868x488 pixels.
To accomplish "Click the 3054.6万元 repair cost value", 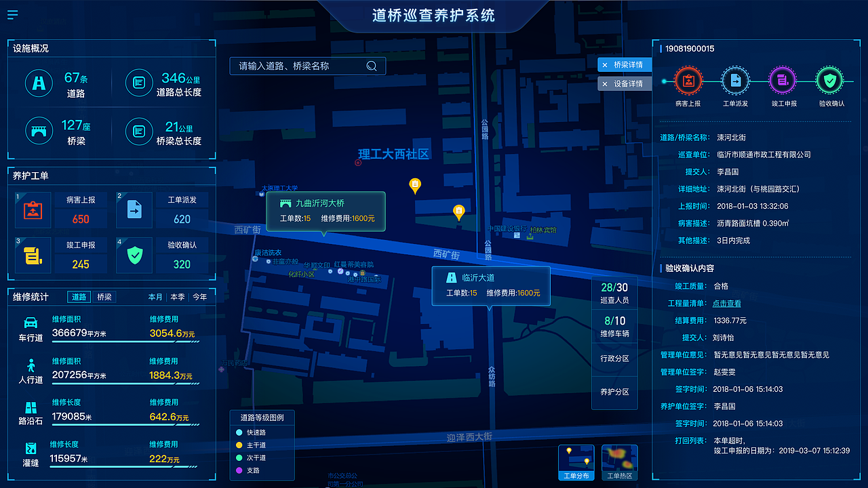I will 172,333.
